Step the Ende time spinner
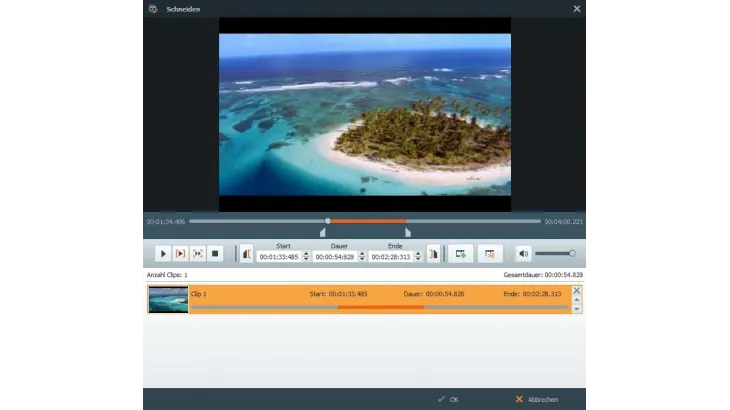This screenshot has height=410, width=730. [418, 257]
